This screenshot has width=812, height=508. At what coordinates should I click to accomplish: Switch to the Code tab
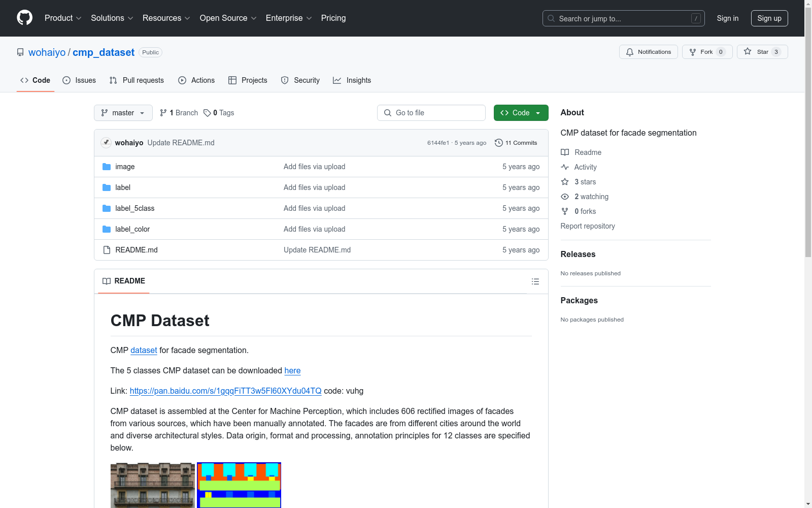(x=35, y=80)
